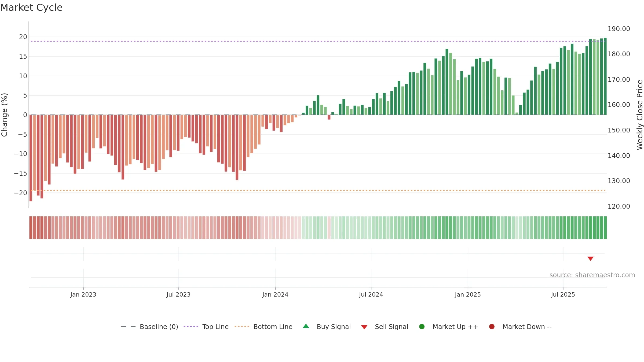The width and height of the screenshot is (644, 362).
Task: Click the Jul 2025 axis label
Action: [563, 294]
